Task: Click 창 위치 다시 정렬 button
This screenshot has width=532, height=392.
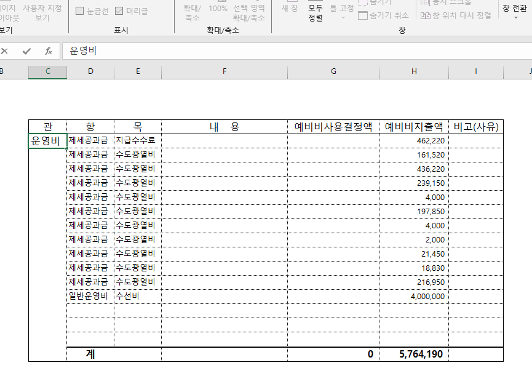Action: [x=456, y=15]
